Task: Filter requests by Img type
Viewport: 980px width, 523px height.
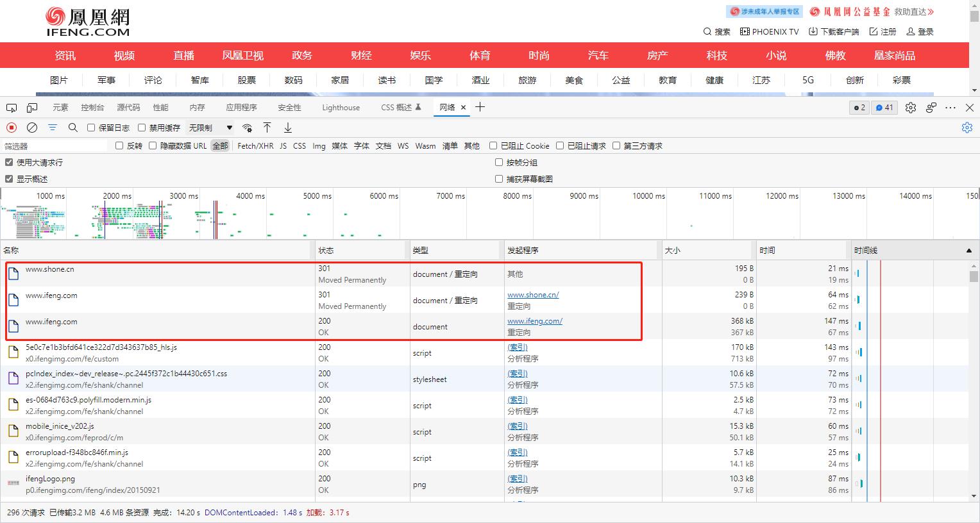Action: 319,145
